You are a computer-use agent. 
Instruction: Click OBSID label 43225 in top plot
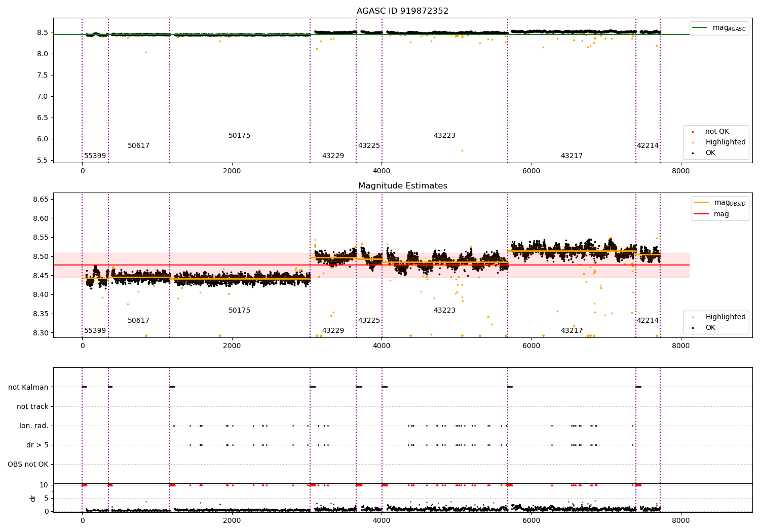369,146
